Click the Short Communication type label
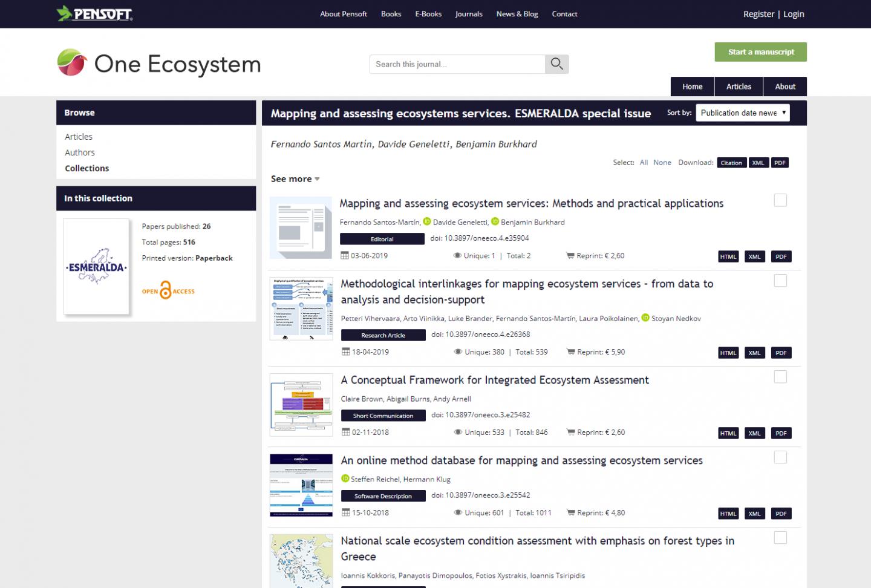The image size is (871, 588). click(383, 416)
